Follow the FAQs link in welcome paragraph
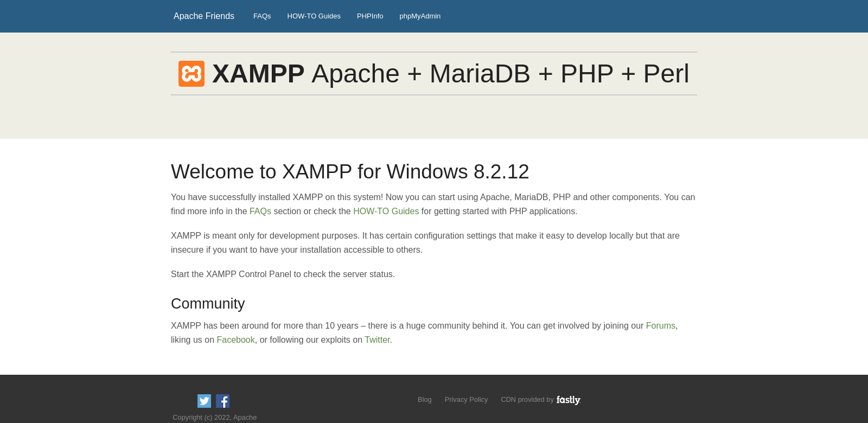The width and height of the screenshot is (868, 423). pos(260,211)
